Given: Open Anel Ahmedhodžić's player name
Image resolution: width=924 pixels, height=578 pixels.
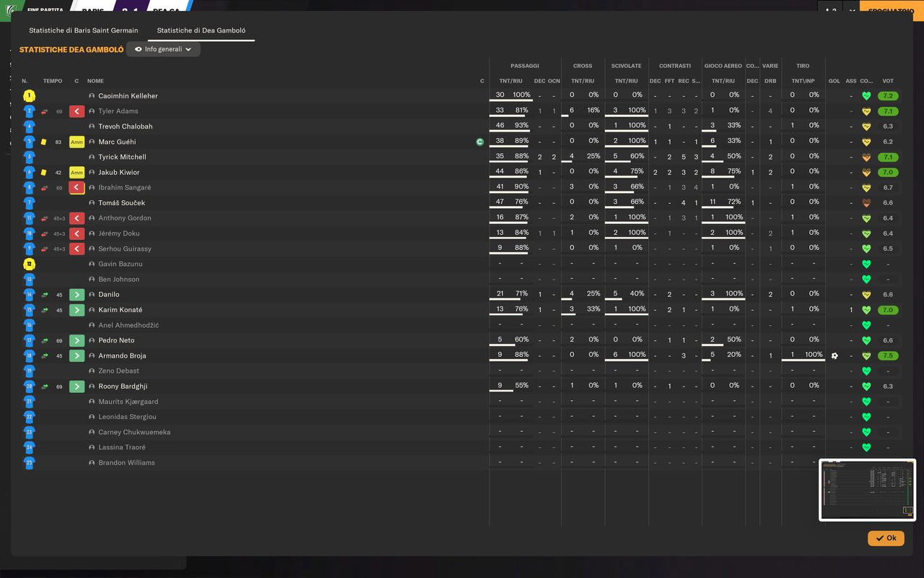Looking at the screenshot, I should [x=128, y=325].
